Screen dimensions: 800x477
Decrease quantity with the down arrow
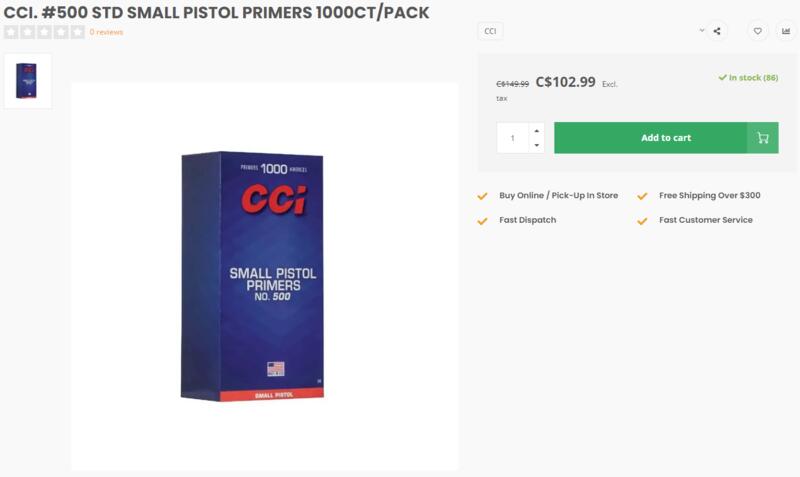536,146
